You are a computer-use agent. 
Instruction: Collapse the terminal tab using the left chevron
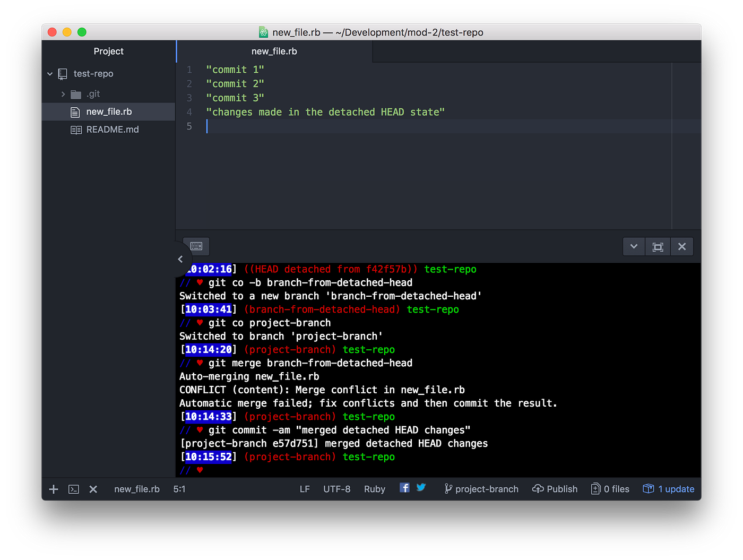[180, 259]
